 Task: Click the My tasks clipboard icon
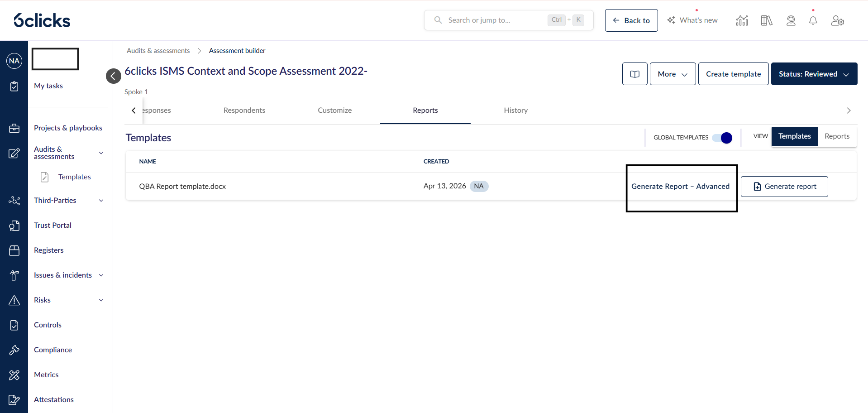click(x=14, y=86)
